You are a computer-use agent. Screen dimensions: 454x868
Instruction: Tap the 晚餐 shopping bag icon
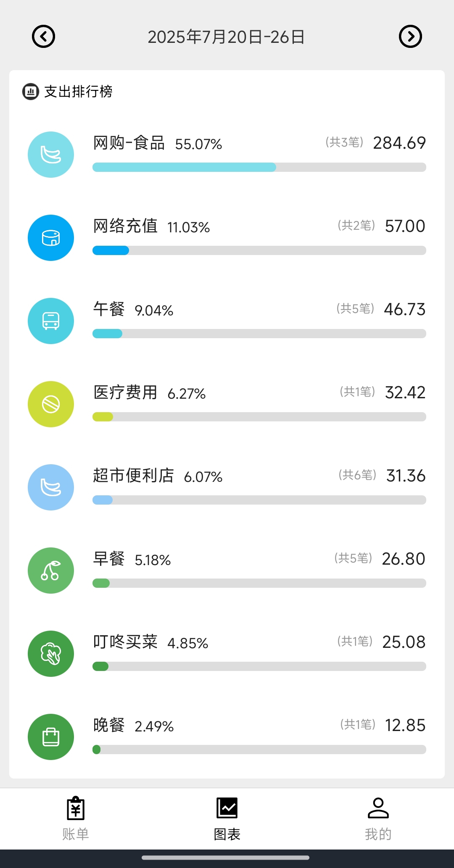point(51,737)
